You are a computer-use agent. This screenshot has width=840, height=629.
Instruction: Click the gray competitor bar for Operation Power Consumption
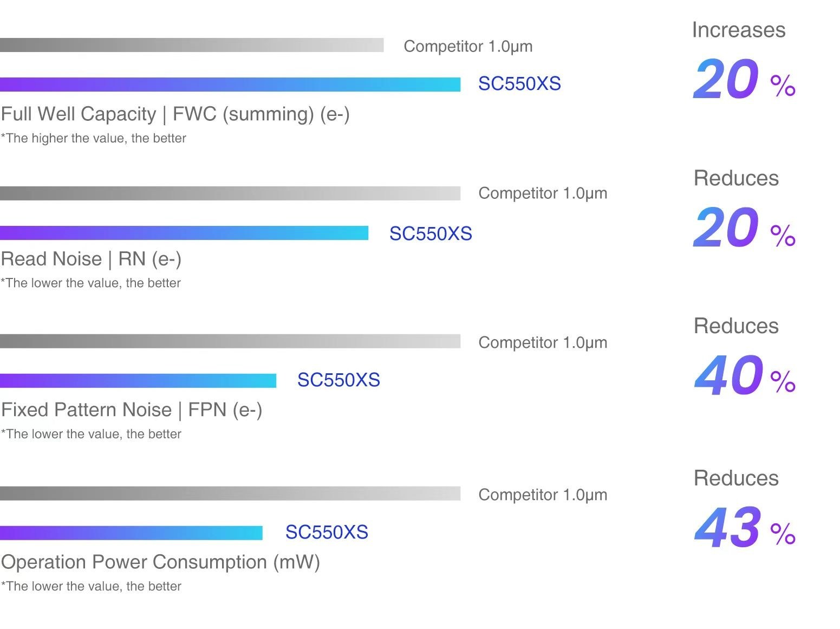(x=230, y=494)
